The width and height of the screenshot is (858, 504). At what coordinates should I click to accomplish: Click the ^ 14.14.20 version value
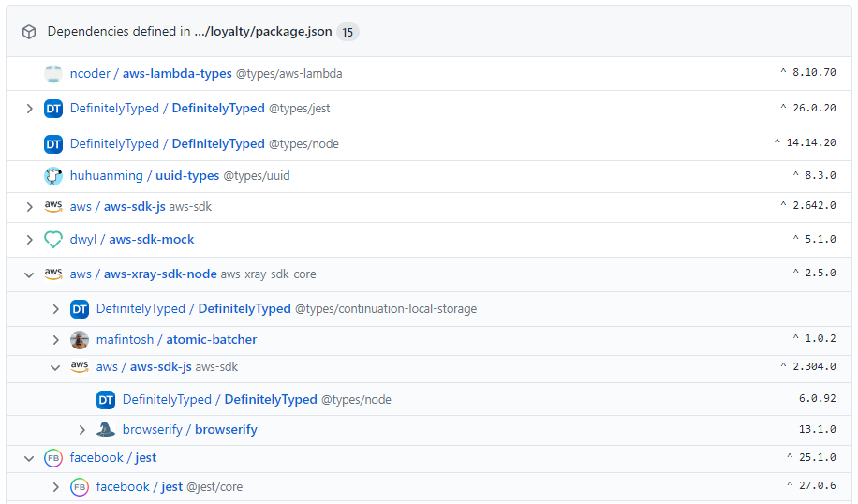[805, 142]
